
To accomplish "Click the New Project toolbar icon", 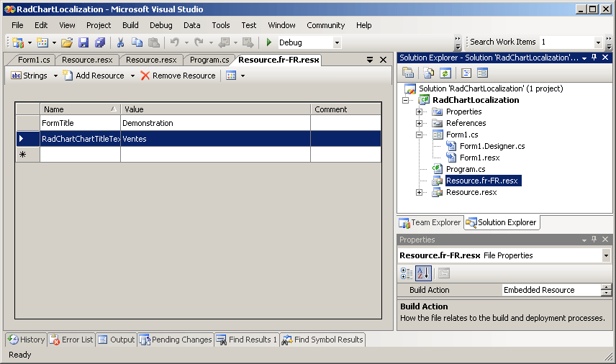I will pos(18,42).
